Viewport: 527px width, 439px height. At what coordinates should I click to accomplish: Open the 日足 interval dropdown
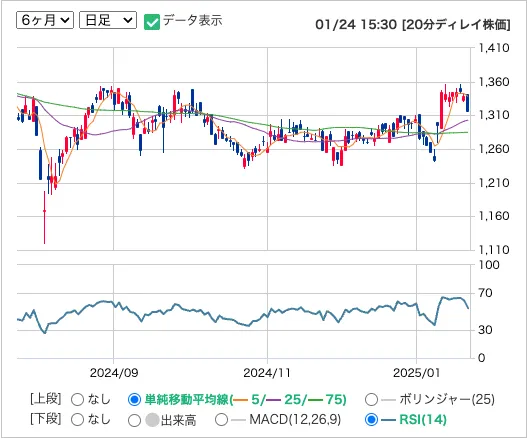tap(108, 20)
